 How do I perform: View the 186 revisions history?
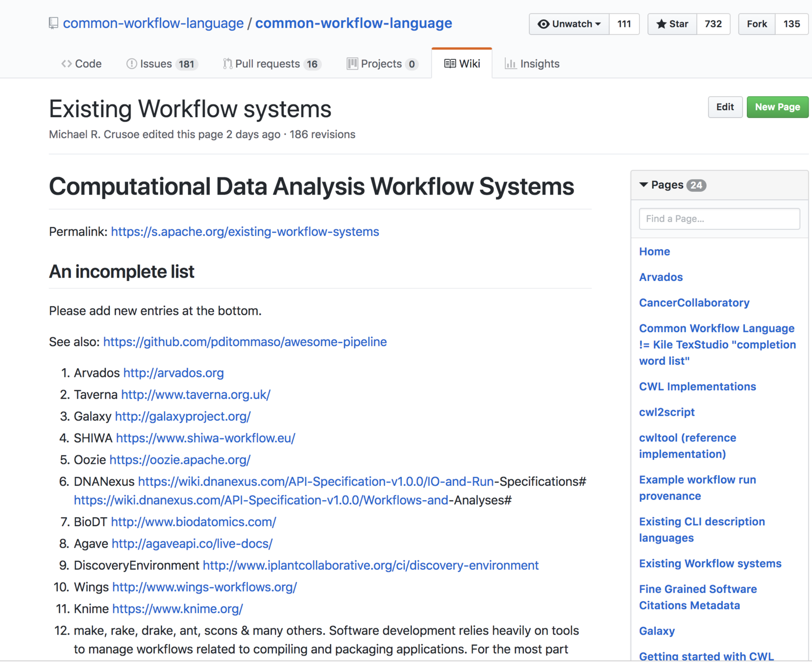tap(322, 134)
